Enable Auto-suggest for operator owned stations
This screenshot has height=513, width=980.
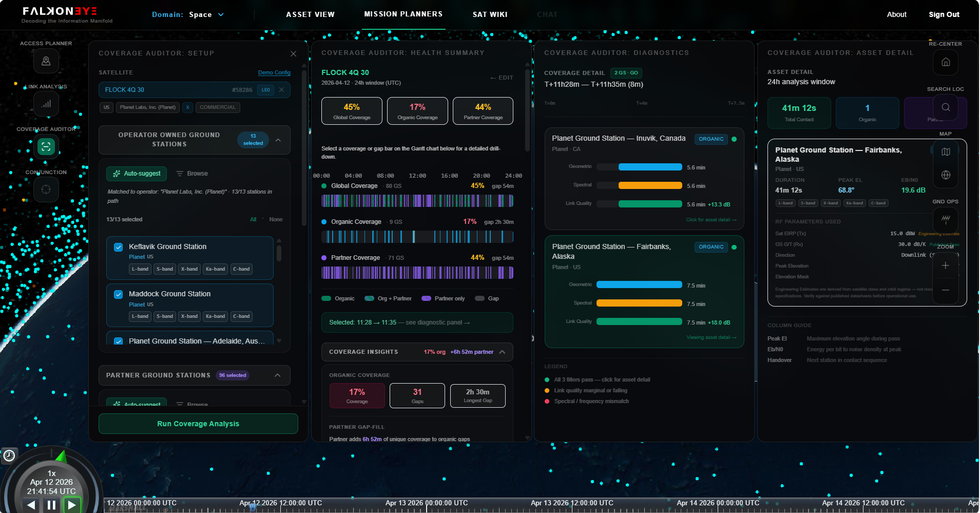click(137, 174)
